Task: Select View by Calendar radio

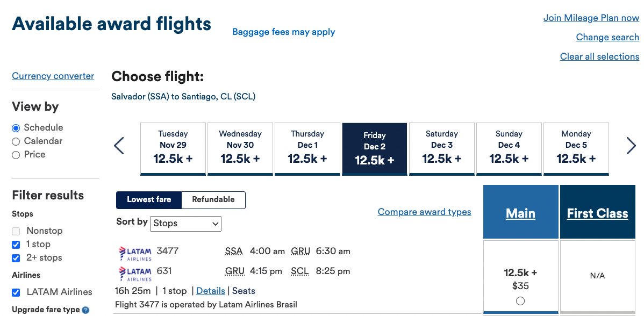Action: [16, 141]
